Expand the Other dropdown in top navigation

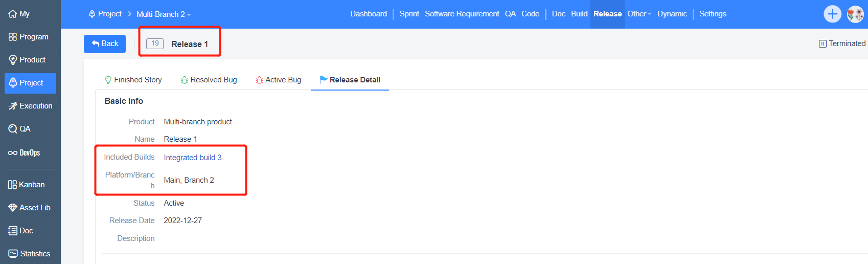(639, 14)
